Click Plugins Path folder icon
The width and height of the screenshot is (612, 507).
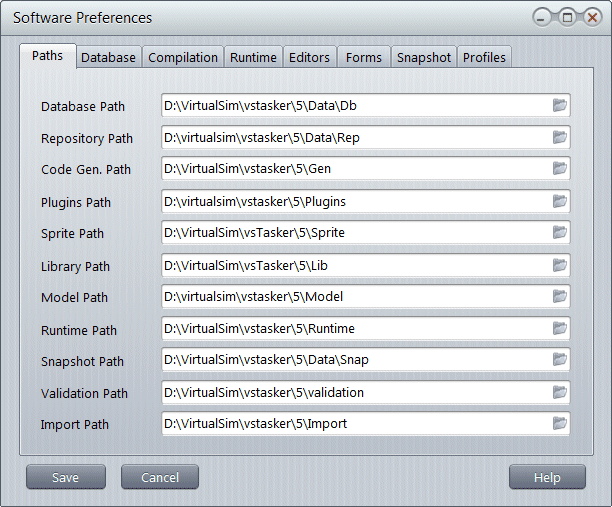coord(560,201)
